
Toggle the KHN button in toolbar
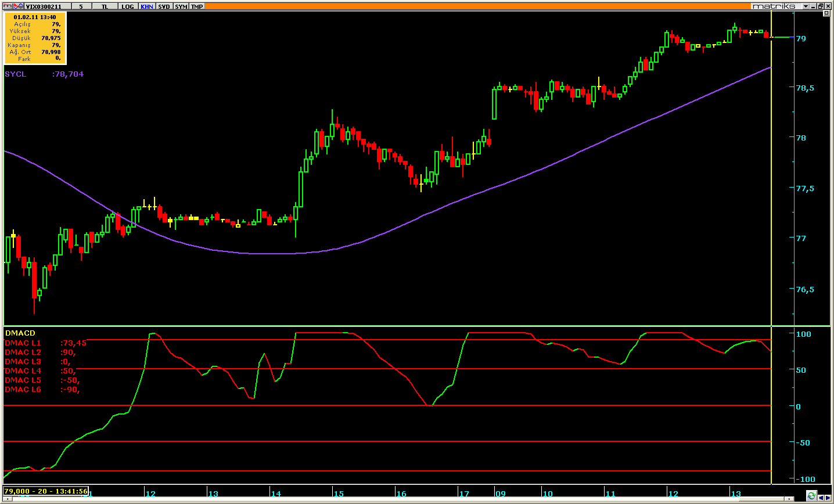[146, 6]
